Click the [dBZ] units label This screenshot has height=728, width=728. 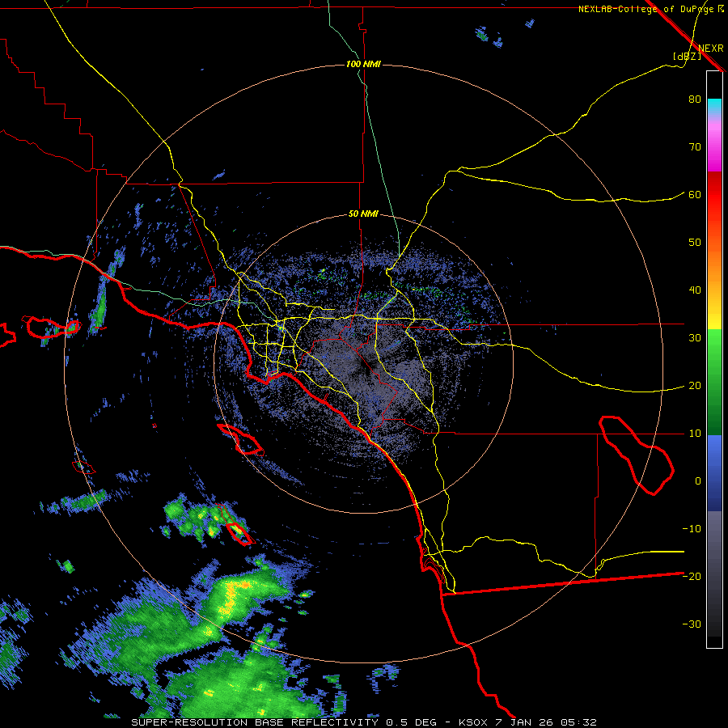coord(687,56)
